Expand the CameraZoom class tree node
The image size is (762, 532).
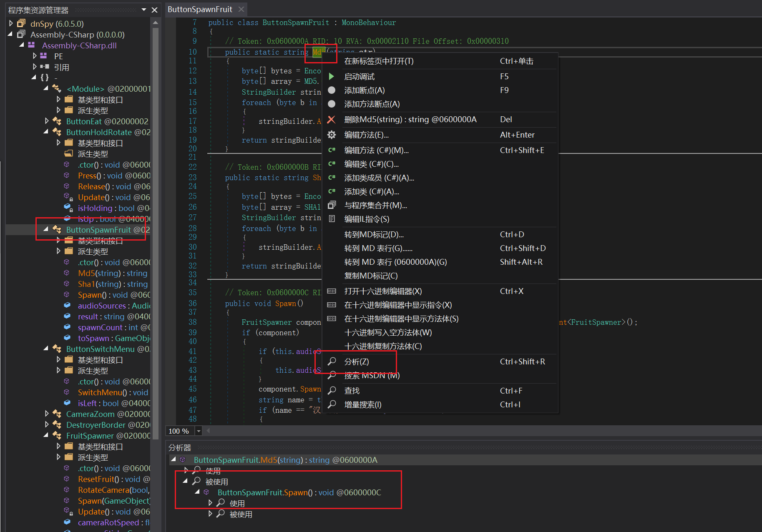[47, 414]
